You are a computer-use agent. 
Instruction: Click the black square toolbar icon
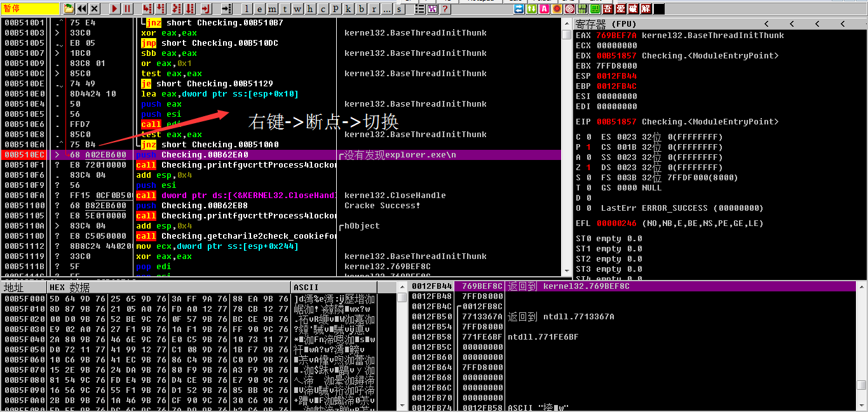[x=659, y=9]
